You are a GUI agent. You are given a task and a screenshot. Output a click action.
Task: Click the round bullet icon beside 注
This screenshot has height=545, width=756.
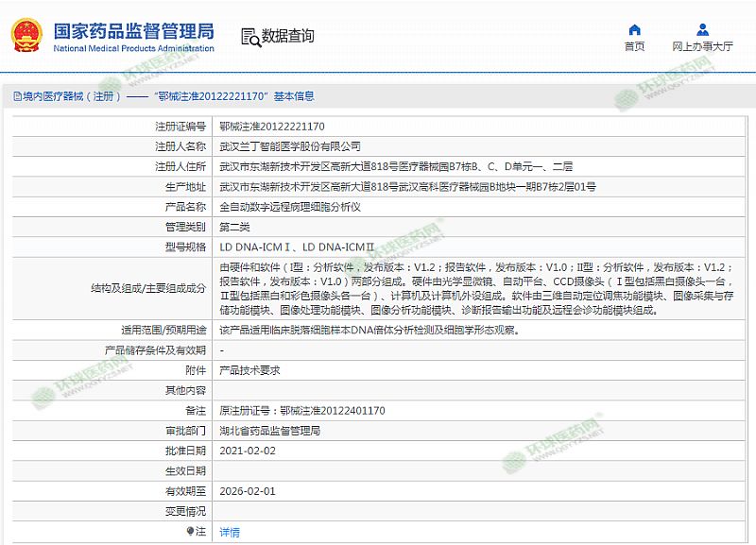coord(189,532)
